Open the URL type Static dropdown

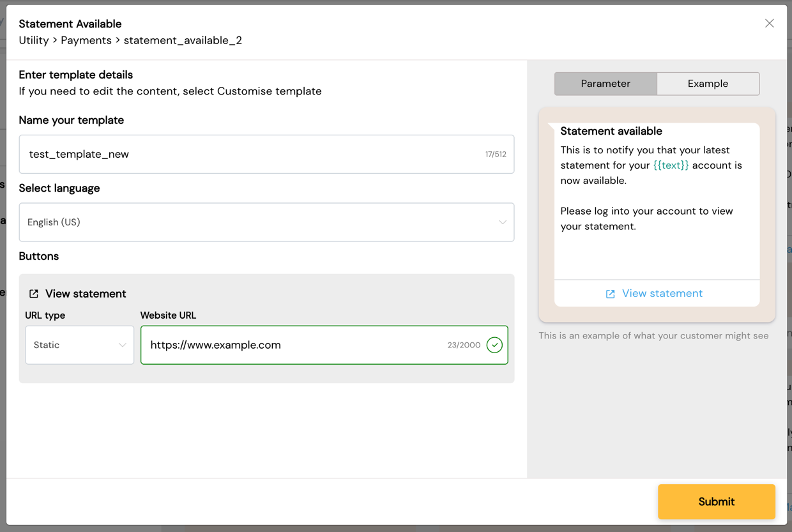pyautogui.click(x=79, y=345)
